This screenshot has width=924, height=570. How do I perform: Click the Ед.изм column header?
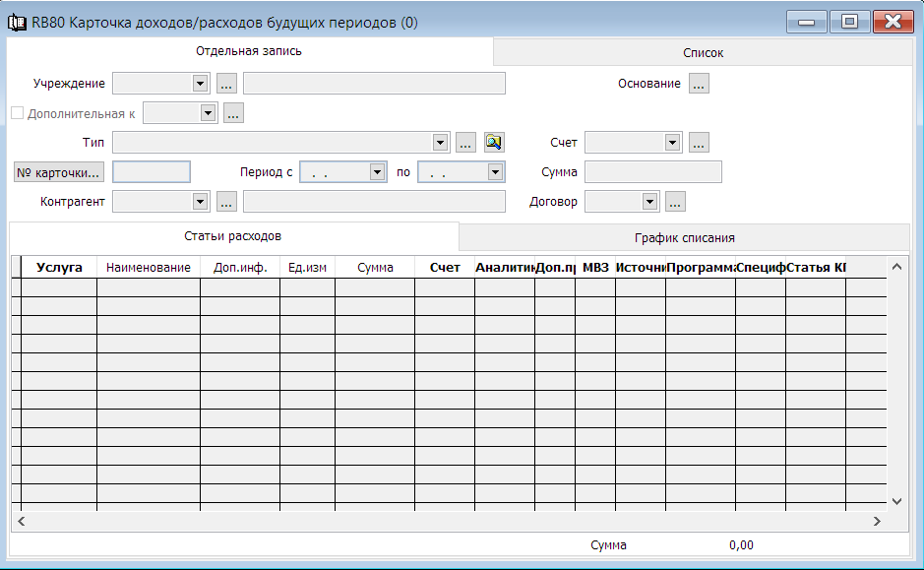tap(307, 268)
